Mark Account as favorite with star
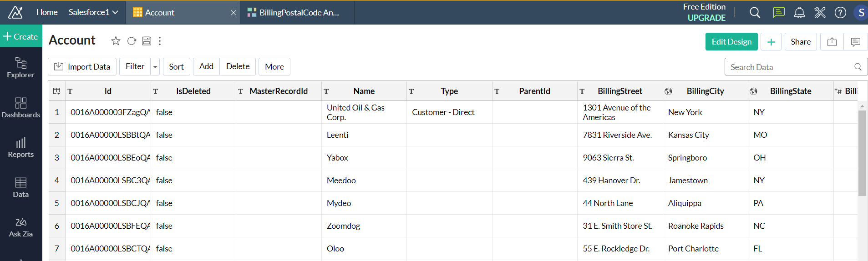This screenshot has height=261, width=868. click(116, 41)
